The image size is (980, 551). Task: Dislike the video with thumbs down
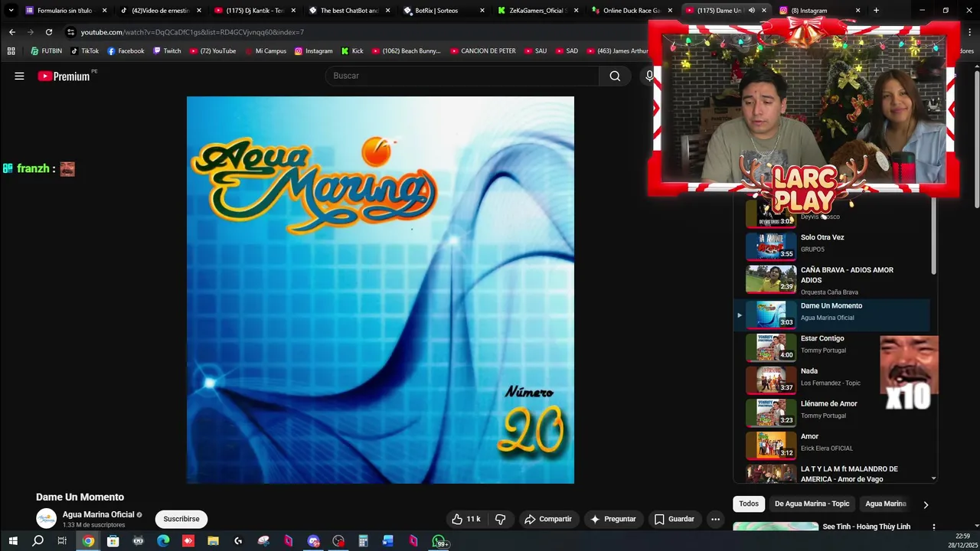(501, 519)
